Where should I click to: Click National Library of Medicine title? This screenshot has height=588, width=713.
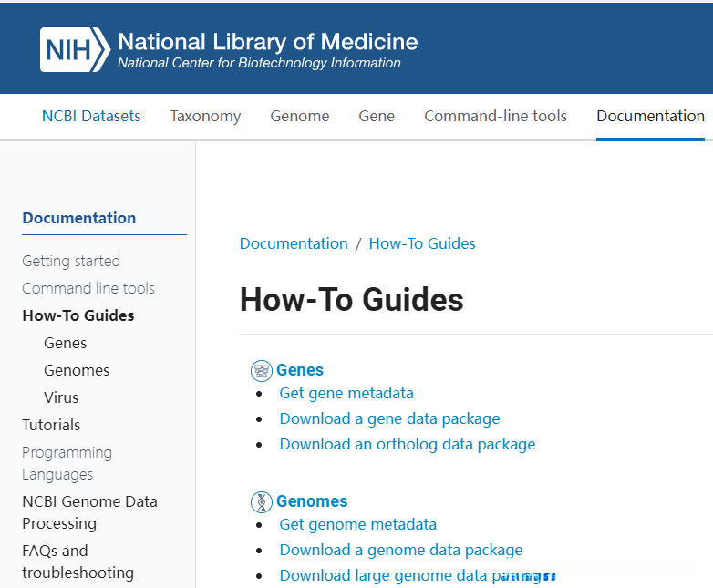(x=268, y=41)
